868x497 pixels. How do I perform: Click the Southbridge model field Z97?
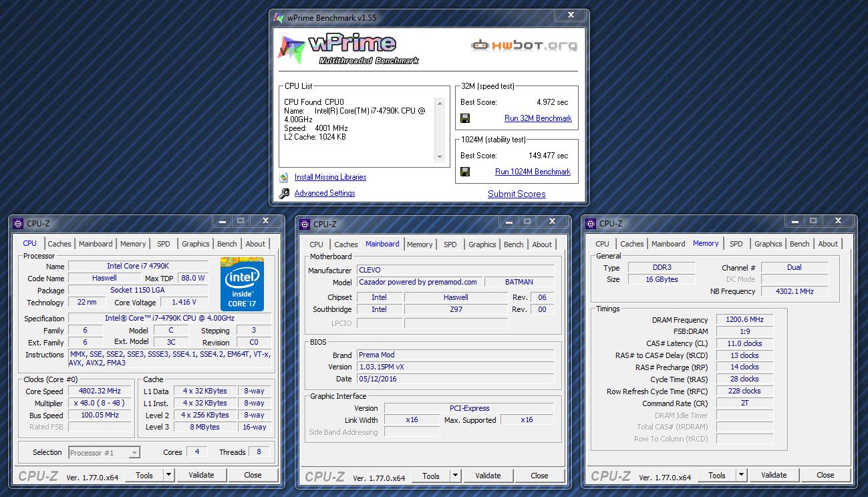click(456, 309)
